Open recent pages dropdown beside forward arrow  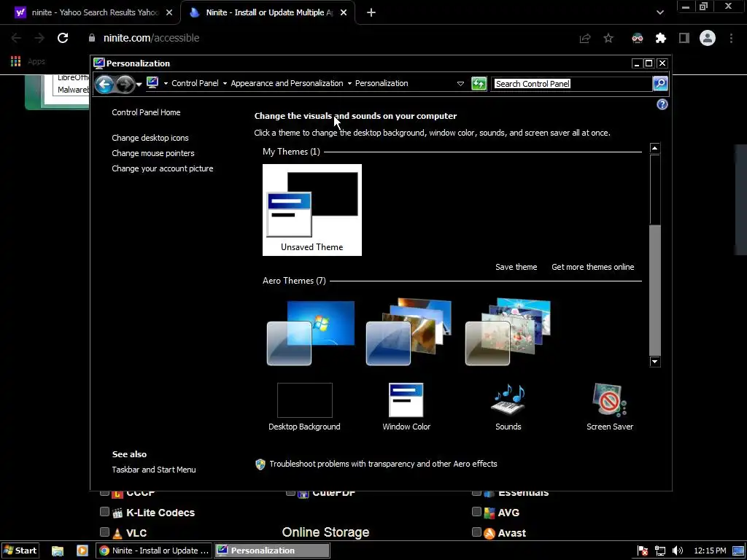click(x=139, y=85)
